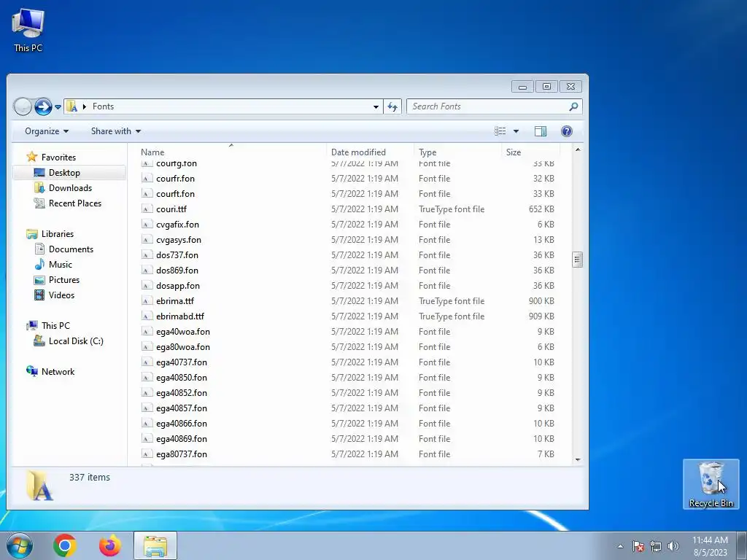Viewport: 747px width, 560px height.
Task: Select the ega40850.fon file
Action: point(182,378)
